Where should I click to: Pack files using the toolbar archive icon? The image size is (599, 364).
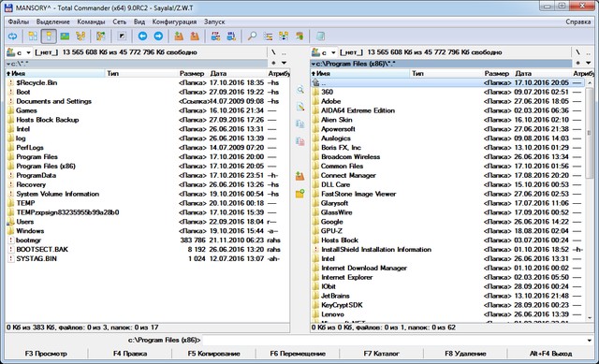[179, 36]
